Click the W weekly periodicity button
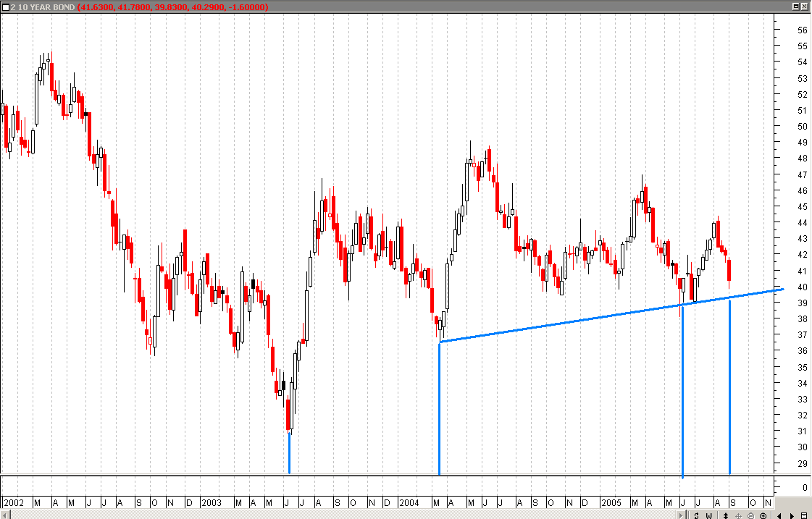Viewport: 812px width, 519px height. [709, 515]
